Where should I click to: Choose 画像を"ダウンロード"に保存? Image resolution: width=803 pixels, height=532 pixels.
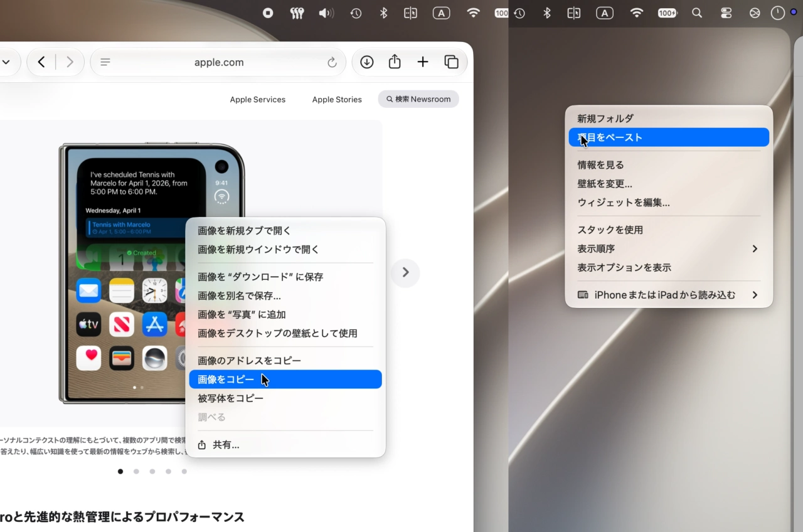point(285,277)
